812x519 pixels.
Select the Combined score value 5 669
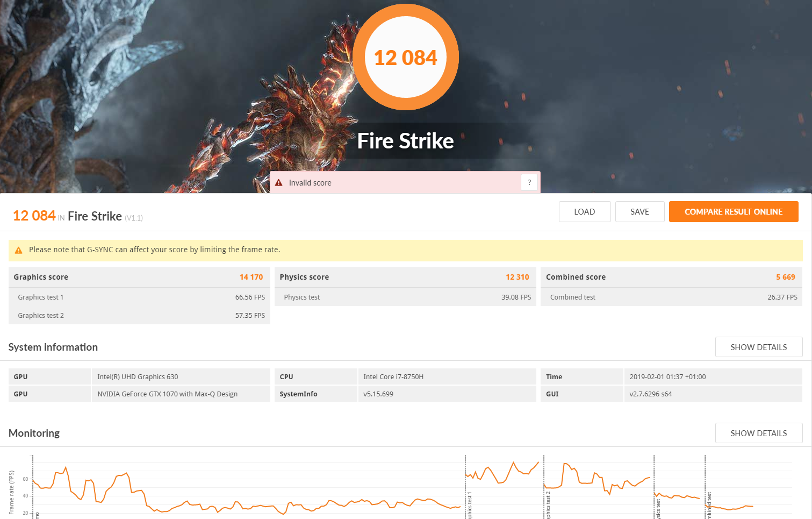[786, 277]
